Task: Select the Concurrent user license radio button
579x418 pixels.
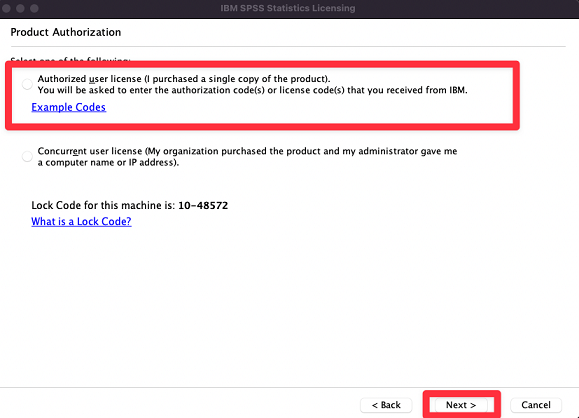Action: [27, 157]
